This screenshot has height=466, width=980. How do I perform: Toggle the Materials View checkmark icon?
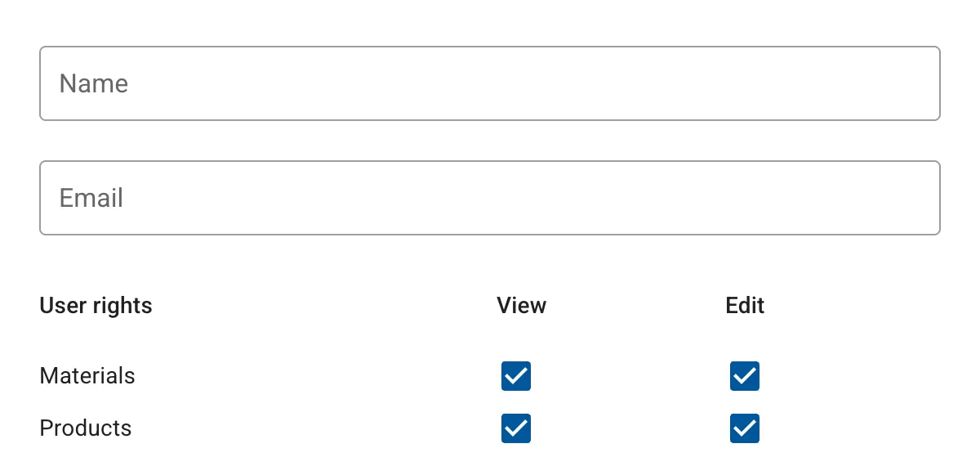(516, 376)
